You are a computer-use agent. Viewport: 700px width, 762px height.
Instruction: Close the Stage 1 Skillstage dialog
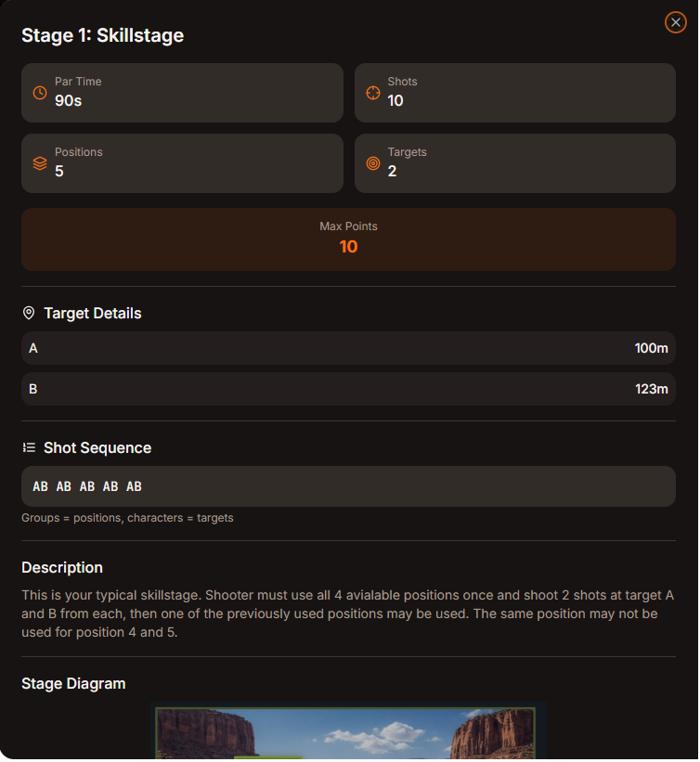click(x=675, y=22)
